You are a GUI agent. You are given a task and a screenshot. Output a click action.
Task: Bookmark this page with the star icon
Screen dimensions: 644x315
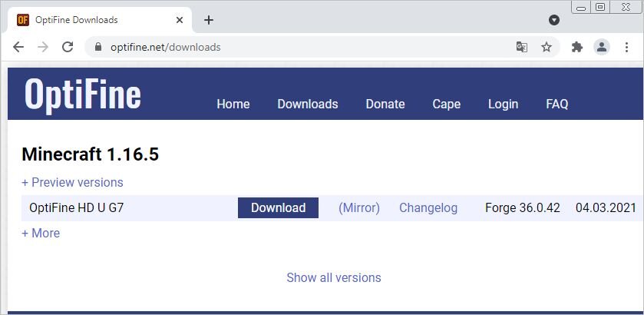click(x=546, y=48)
